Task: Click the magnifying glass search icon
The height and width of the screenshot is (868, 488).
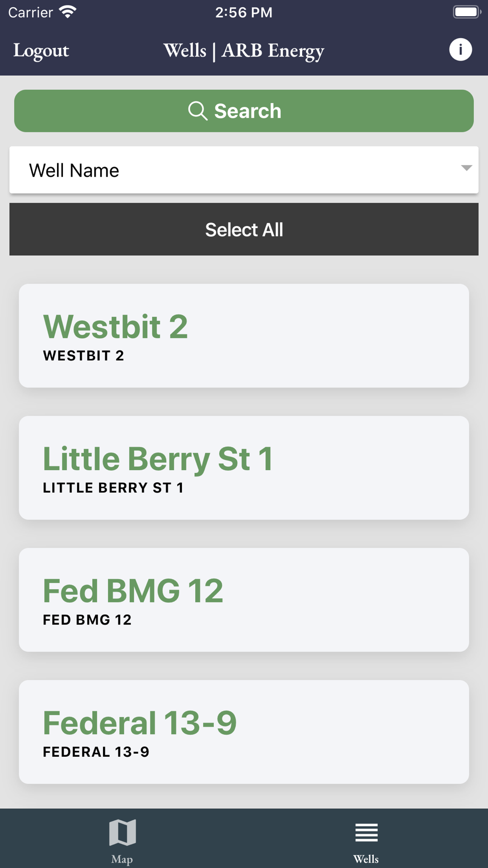Action: [x=198, y=111]
